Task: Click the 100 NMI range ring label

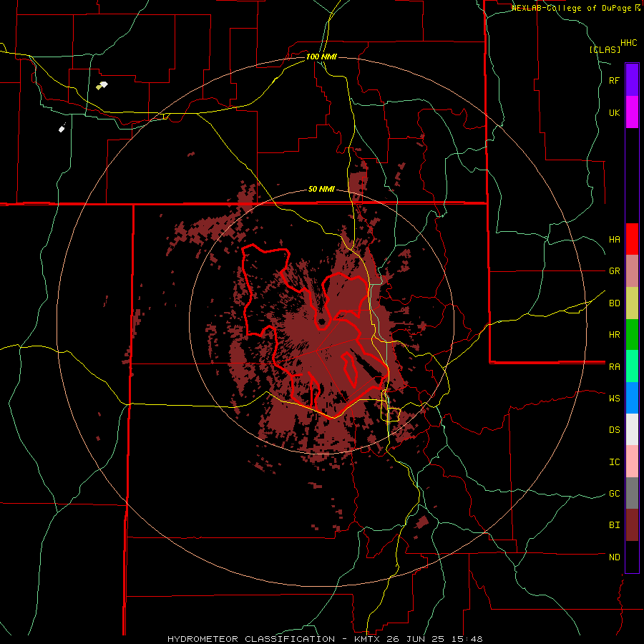Action: pyautogui.click(x=321, y=57)
